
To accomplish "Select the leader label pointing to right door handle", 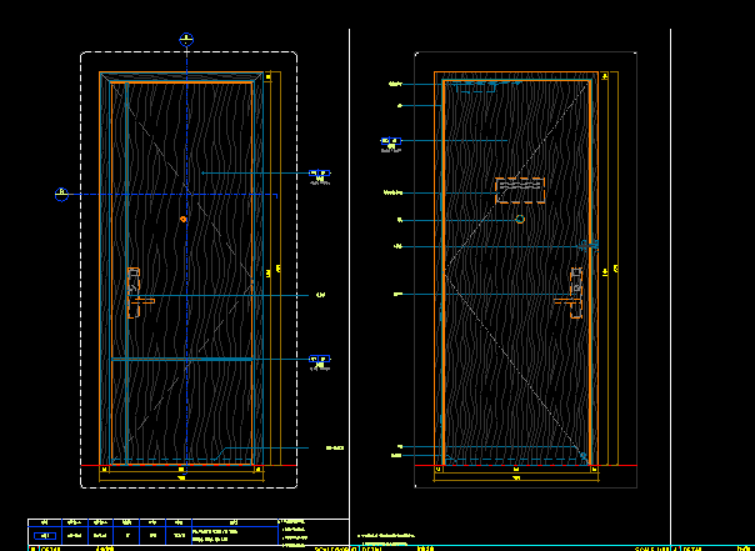I will (398, 294).
